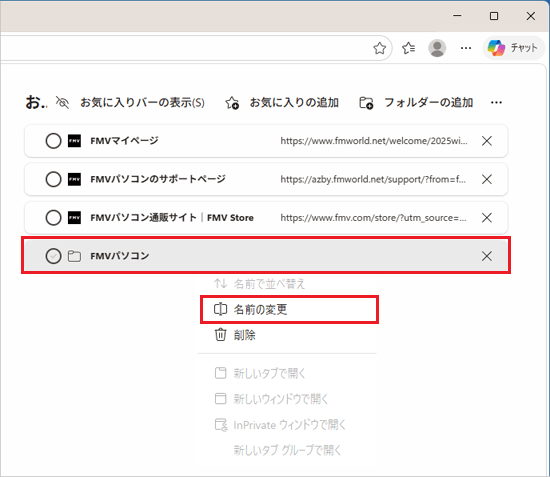Open the FMVパソコン folder name
This screenshot has height=477, width=550.
(x=120, y=256)
